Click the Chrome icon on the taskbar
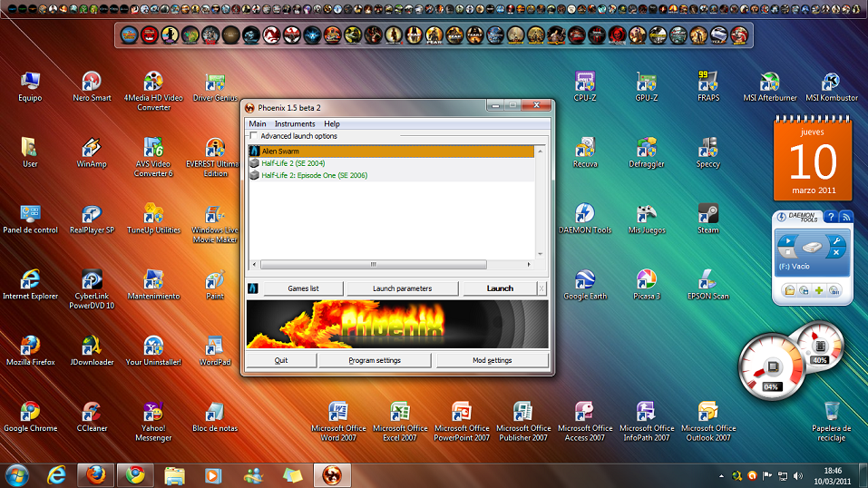868x488 pixels. coord(134,475)
